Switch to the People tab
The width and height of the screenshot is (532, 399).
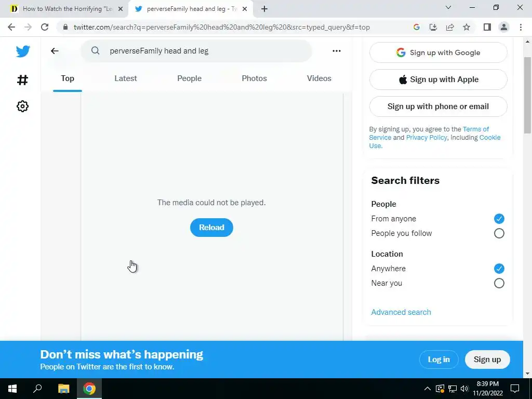point(189,78)
